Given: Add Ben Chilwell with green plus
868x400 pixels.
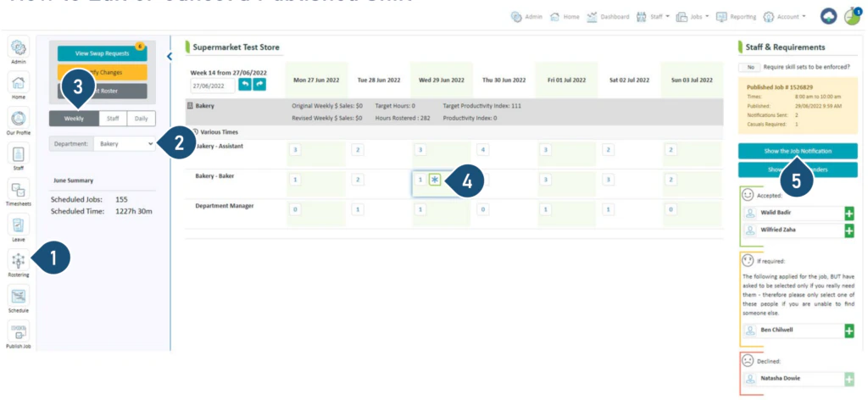Looking at the screenshot, I should (849, 331).
